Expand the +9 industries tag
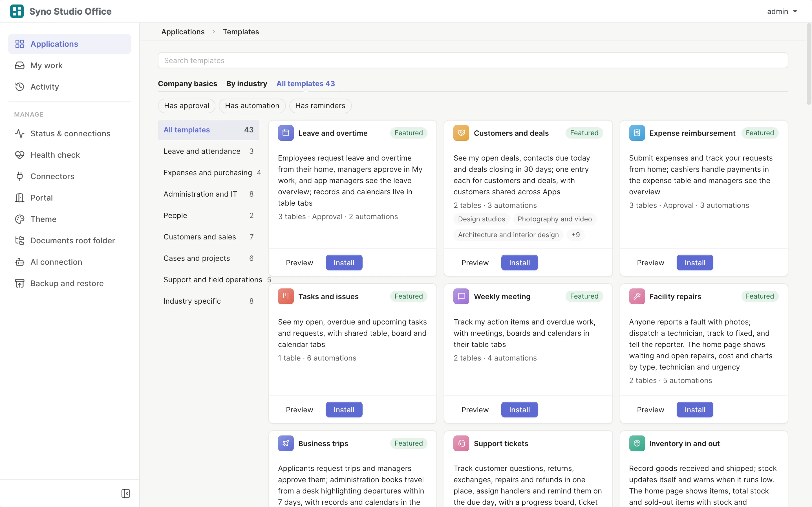The width and height of the screenshot is (812, 507). 575,235
